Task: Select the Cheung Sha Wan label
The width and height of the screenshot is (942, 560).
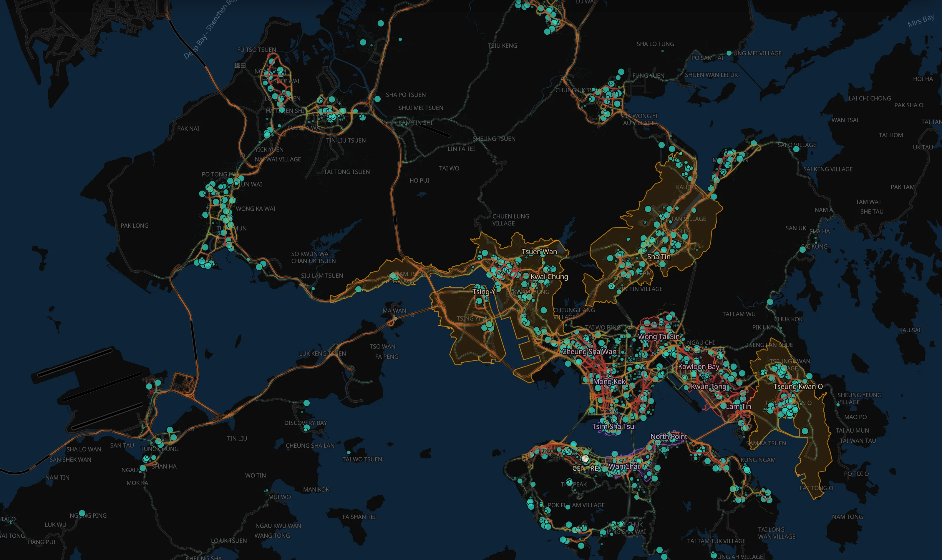Action: click(x=589, y=352)
